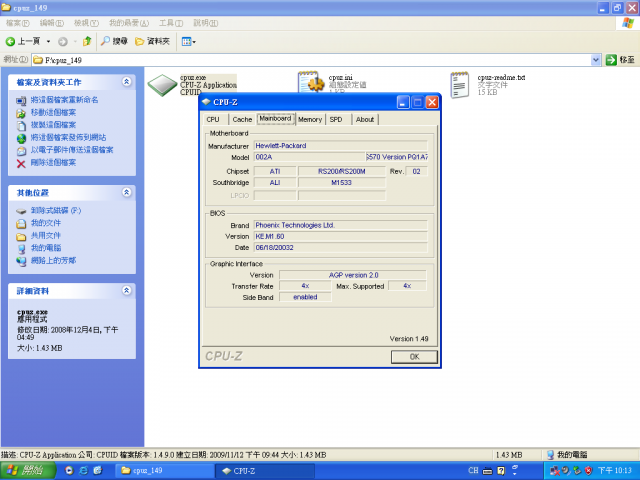This screenshot has width=640, height=480.
Task: Collapse the File and Folder Tasks panel
Action: [x=127, y=82]
